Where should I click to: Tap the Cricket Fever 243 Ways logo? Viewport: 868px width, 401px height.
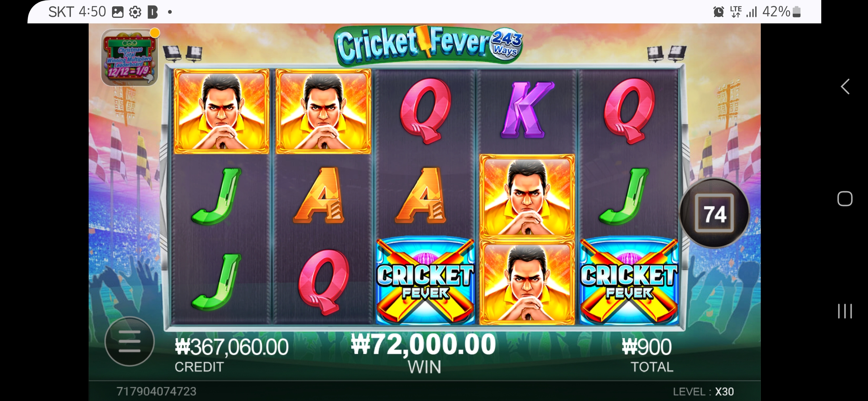[428, 45]
